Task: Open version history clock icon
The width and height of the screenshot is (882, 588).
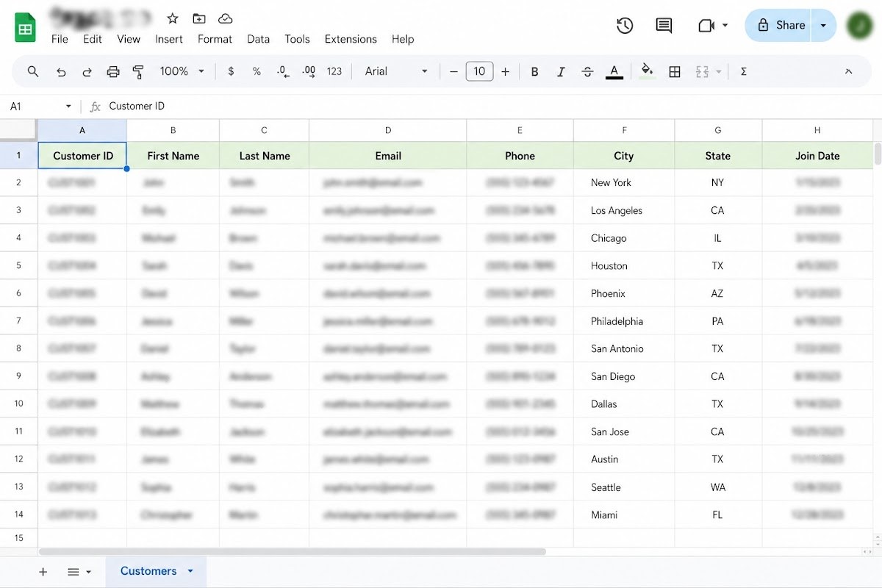Action: pyautogui.click(x=625, y=26)
